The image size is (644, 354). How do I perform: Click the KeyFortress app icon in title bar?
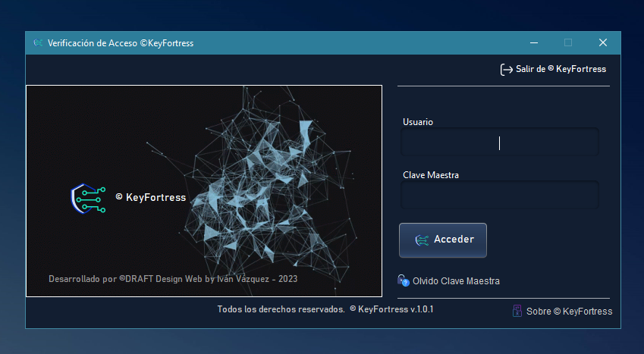(x=37, y=43)
